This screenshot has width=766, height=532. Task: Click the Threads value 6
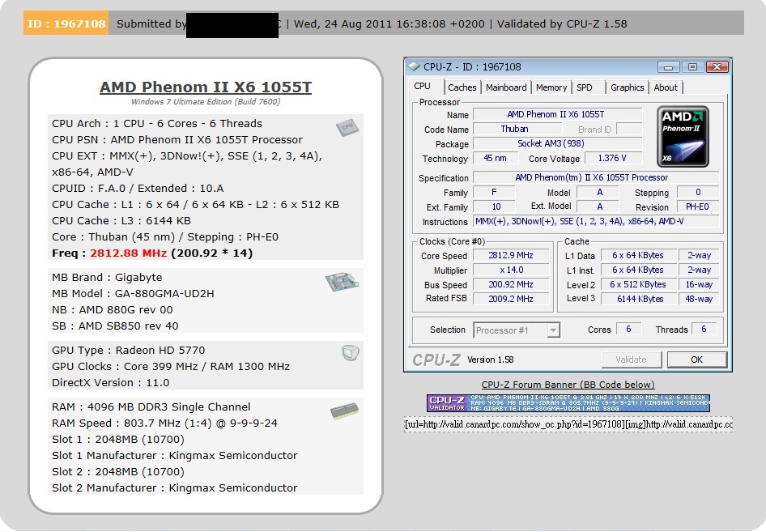[x=704, y=330]
